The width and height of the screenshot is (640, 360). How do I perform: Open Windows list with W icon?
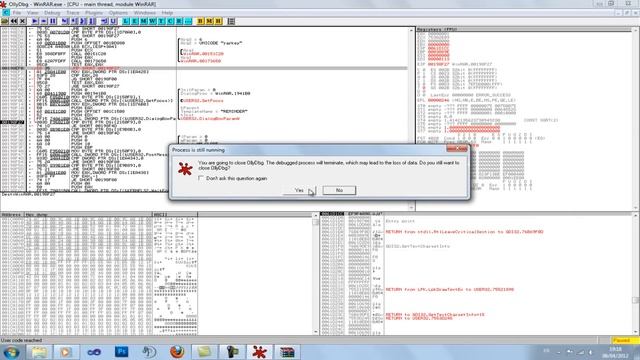[x=153, y=21]
